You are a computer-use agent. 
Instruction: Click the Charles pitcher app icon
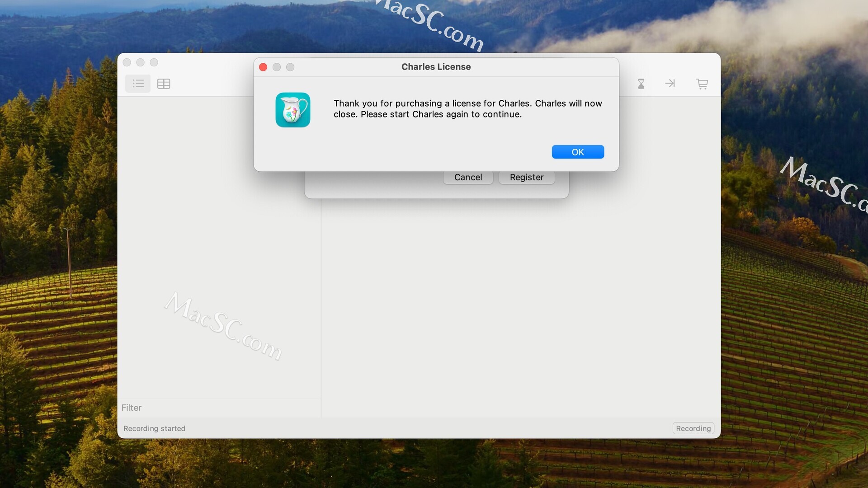(x=293, y=110)
